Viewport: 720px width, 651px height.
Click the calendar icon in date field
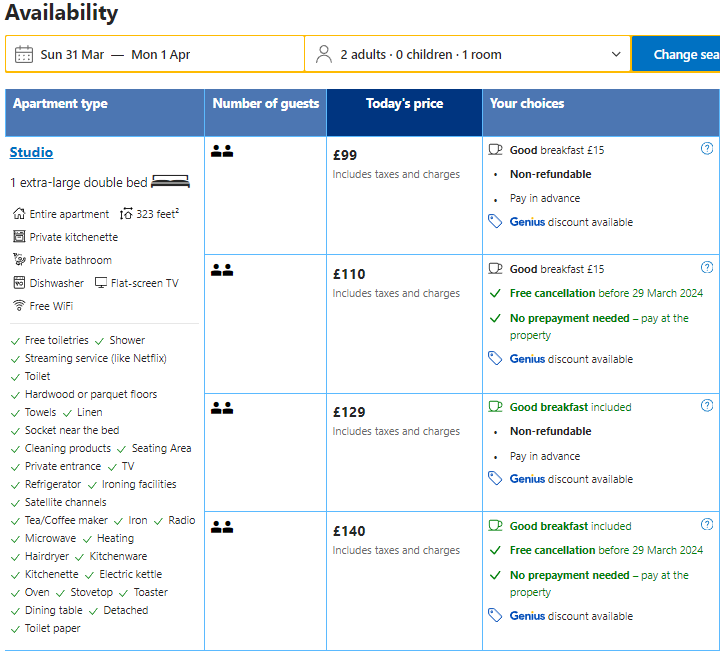coord(24,54)
